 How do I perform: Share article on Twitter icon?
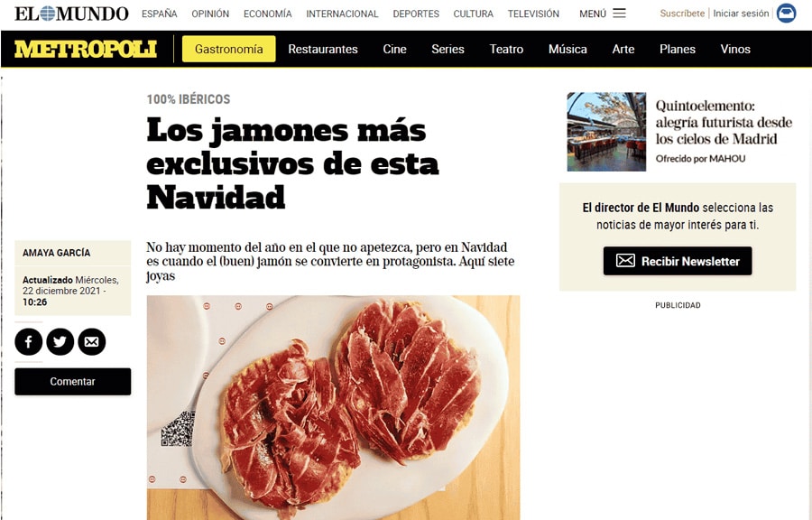tap(60, 342)
